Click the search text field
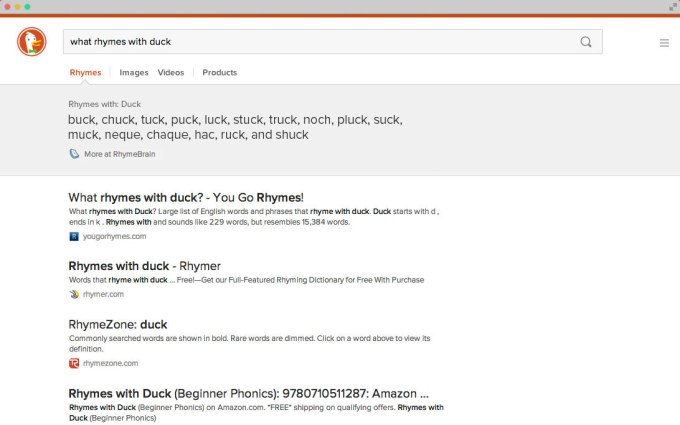Viewport: 680px width, 425px height. (320, 42)
